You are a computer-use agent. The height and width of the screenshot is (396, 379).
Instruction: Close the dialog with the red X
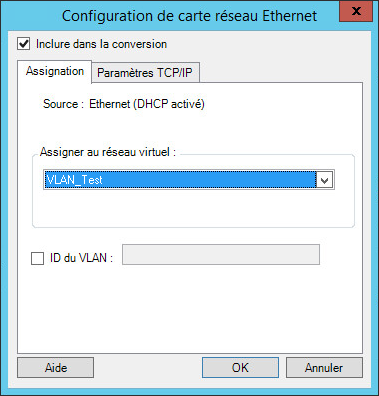(356, 11)
